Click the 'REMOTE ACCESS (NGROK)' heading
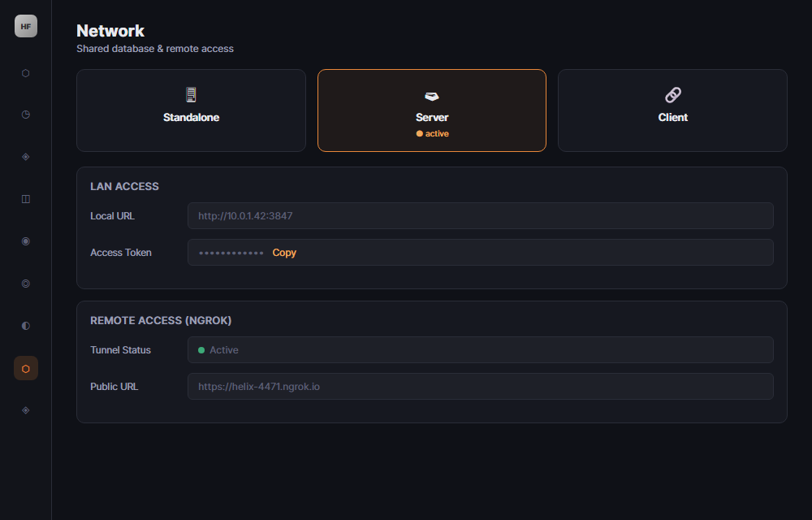This screenshot has width=812, height=520. click(x=161, y=321)
